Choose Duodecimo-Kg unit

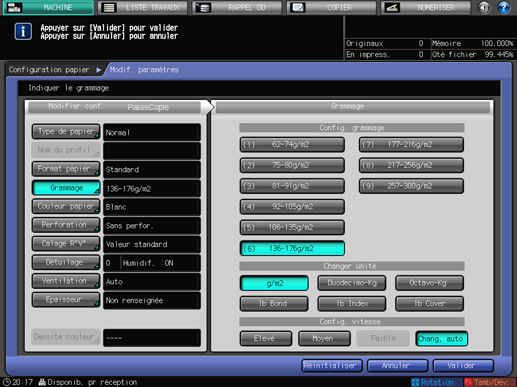click(352, 283)
